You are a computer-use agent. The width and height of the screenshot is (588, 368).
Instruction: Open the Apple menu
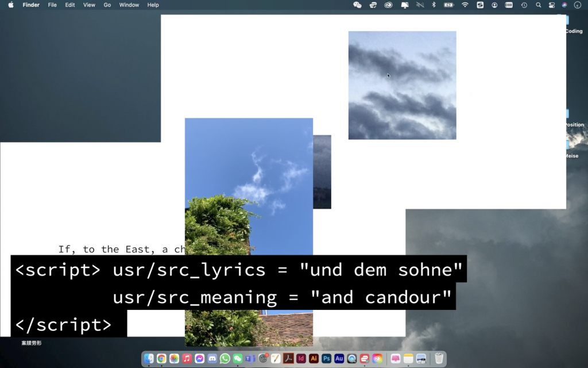[x=11, y=5]
